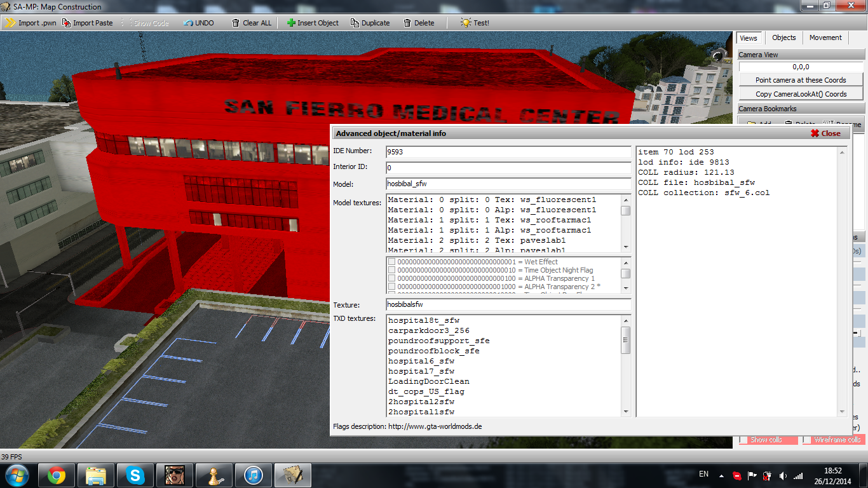The width and height of the screenshot is (868, 488).
Task: Click Point camera at these Coords
Action: pos(801,80)
